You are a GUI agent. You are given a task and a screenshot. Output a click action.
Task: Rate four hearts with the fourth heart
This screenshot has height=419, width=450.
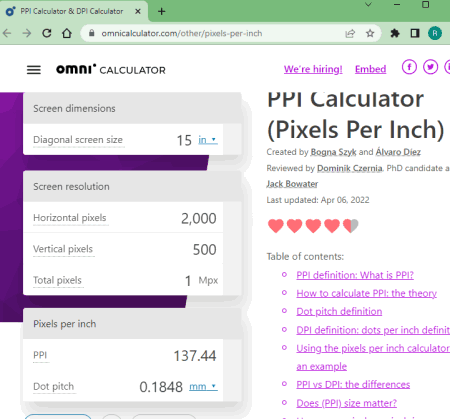click(332, 226)
